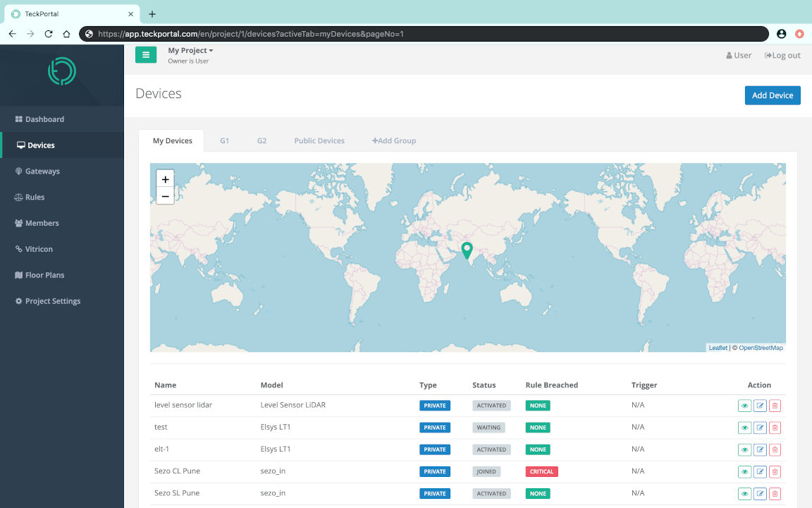The height and width of the screenshot is (508, 812).
Task: Open Members in the sidebar
Action: click(x=62, y=223)
